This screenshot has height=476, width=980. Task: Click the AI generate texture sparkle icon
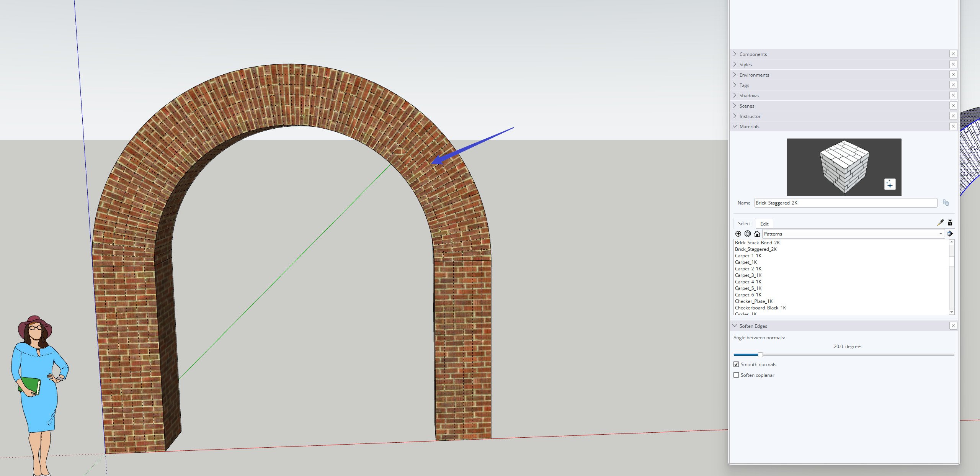click(890, 184)
